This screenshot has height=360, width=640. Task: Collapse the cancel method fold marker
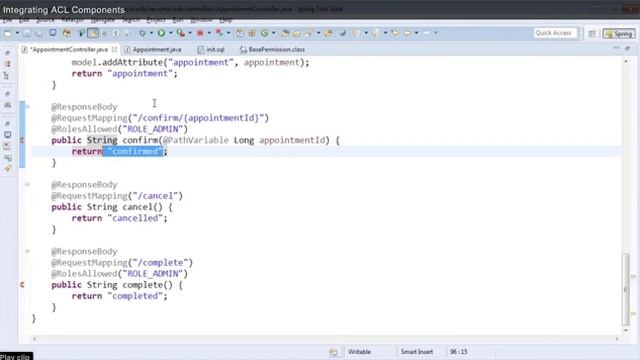[x=28, y=184]
